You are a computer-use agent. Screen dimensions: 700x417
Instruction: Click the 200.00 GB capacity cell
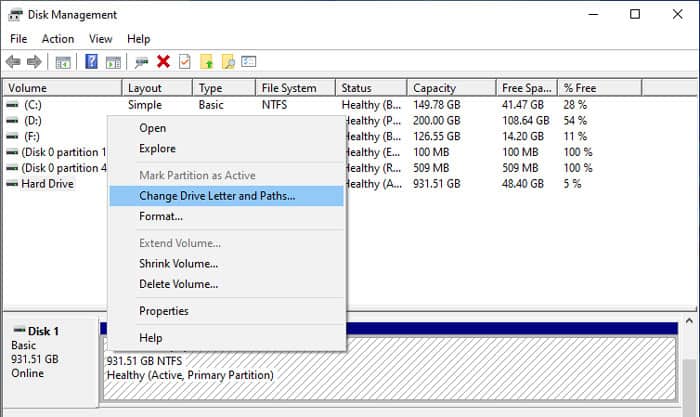tap(437, 121)
